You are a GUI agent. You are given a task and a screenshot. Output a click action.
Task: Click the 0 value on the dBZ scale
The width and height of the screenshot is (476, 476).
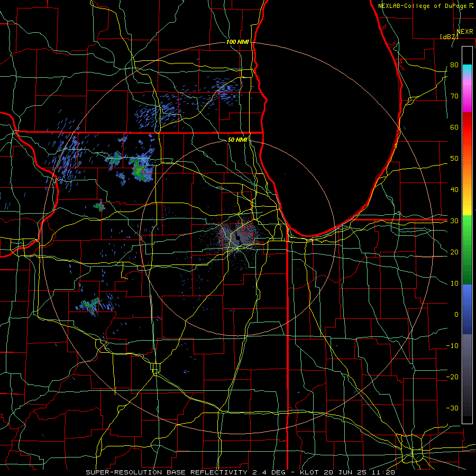point(456,315)
